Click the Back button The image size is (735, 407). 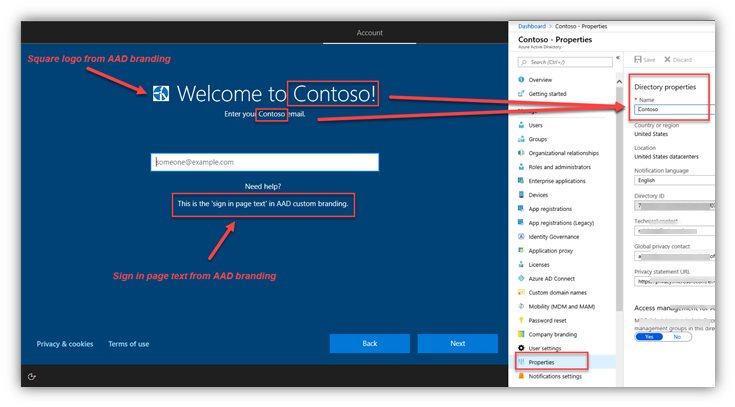click(369, 343)
